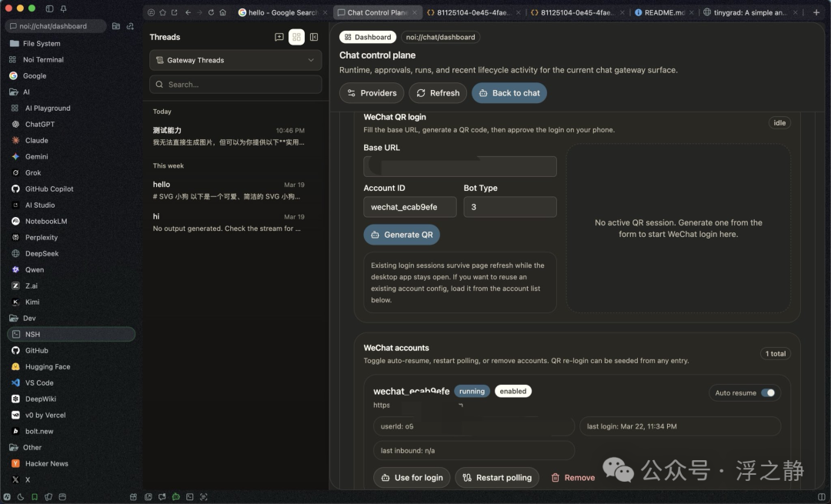Open the grid dashboard view icon in Threads

point(296,37)
